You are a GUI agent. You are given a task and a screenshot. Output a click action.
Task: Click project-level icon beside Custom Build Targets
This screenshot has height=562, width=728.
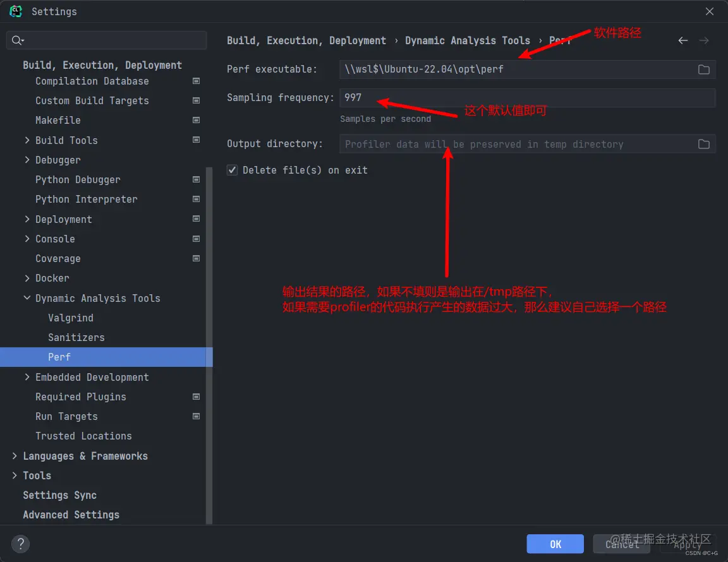coord(197,100)
